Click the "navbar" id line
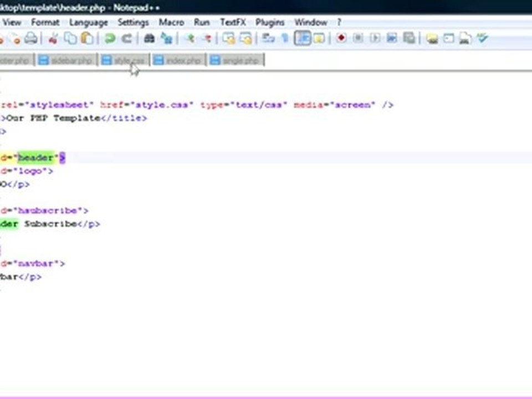 coord(33,263)
